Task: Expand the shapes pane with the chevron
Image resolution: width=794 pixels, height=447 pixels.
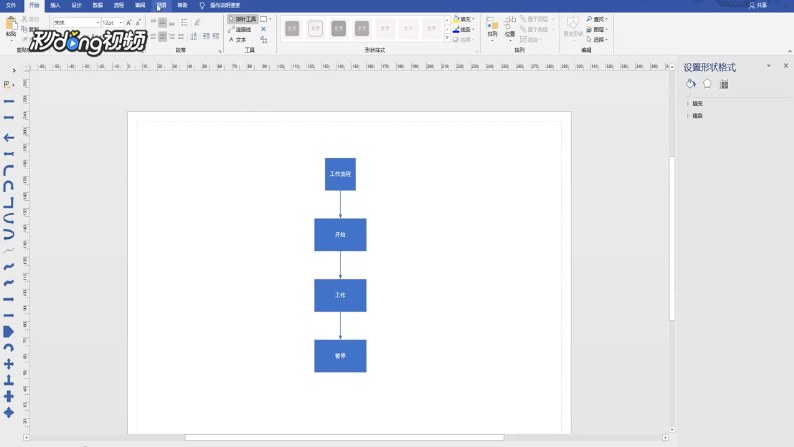Action: [14, 70]
